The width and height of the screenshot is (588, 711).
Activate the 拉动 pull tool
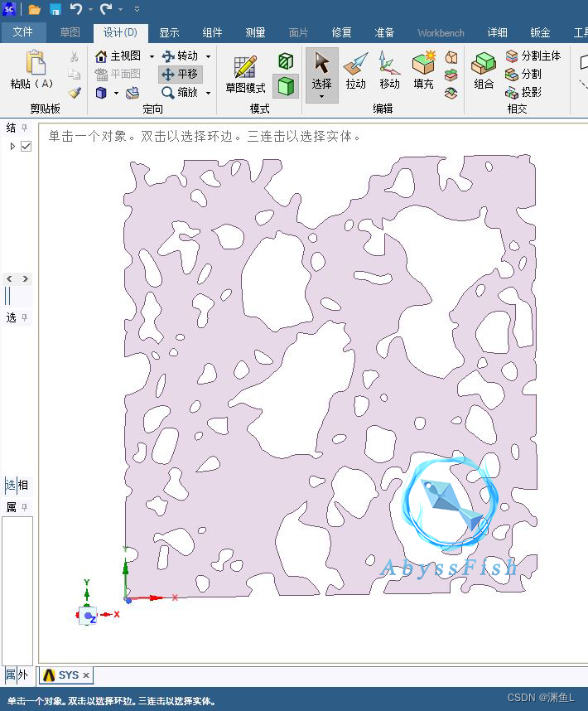(x=355, y=70)
